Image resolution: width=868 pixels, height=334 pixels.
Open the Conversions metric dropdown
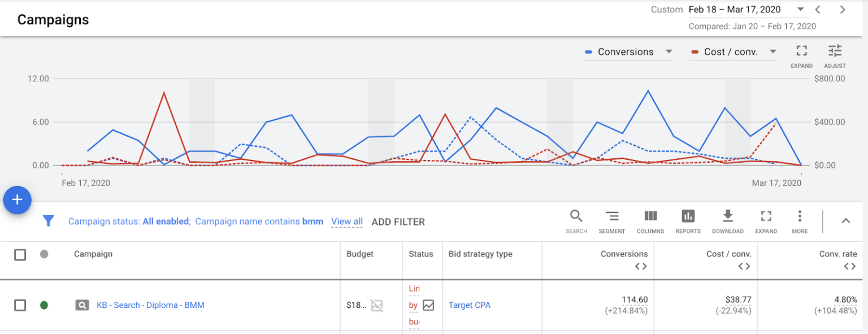669,51
